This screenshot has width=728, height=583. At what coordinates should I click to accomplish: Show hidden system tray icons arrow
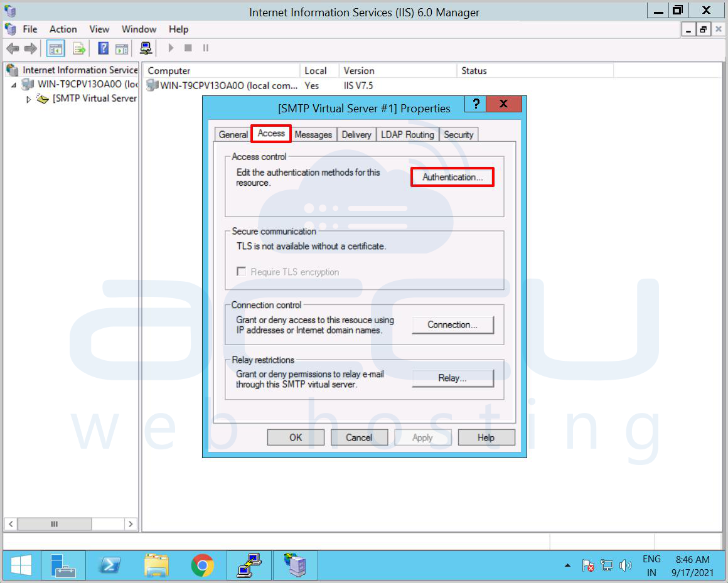pyautogui.click(x=567, y=565)
